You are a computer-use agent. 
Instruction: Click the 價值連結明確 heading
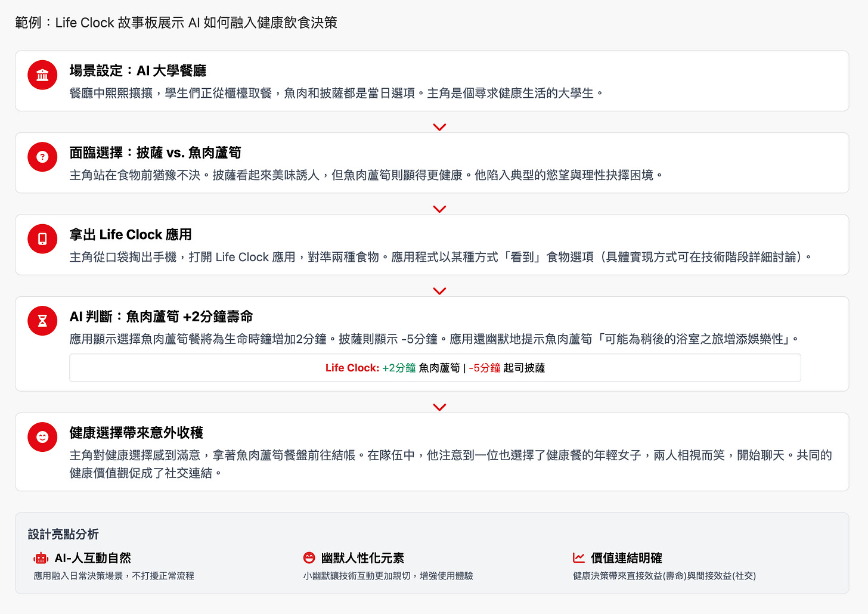point(627,558)
